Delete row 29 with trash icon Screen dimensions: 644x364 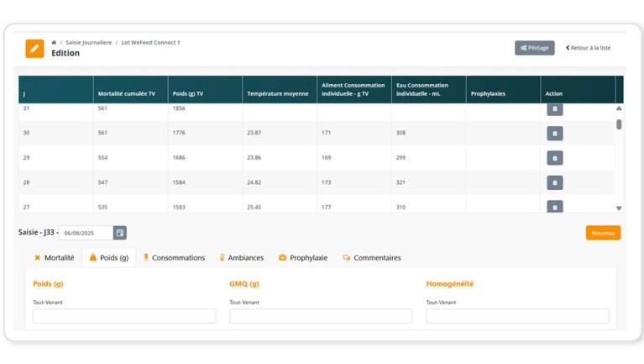click(554, 158)
